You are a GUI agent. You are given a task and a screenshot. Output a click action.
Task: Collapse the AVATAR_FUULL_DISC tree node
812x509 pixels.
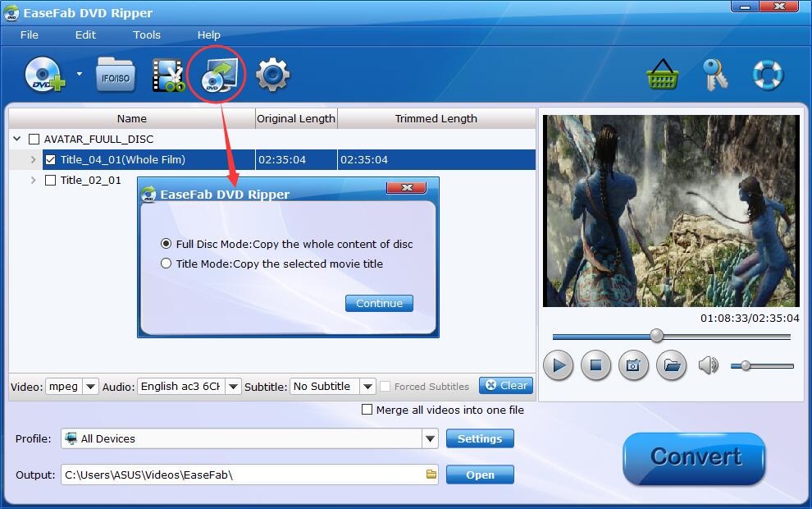point(17,139)
